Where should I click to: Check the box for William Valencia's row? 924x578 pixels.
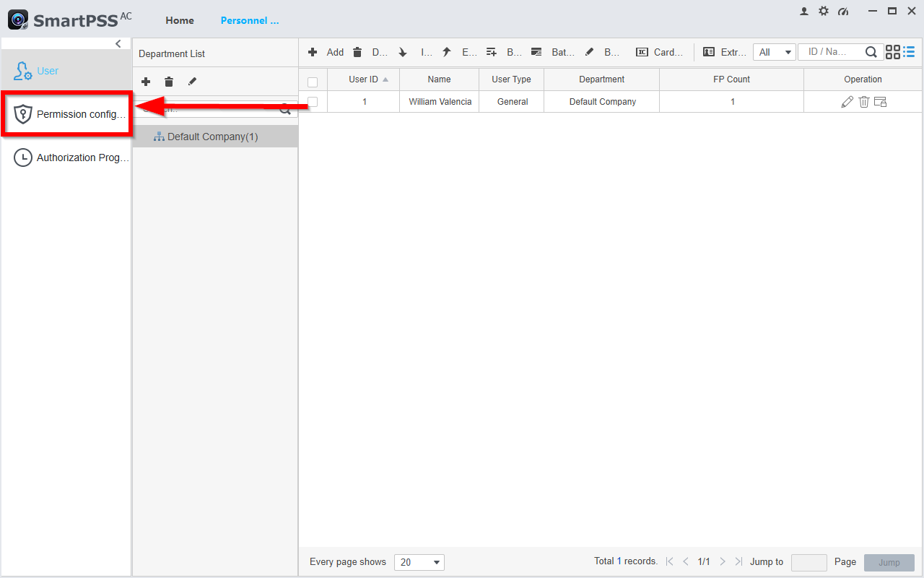[x=313, y=102]
